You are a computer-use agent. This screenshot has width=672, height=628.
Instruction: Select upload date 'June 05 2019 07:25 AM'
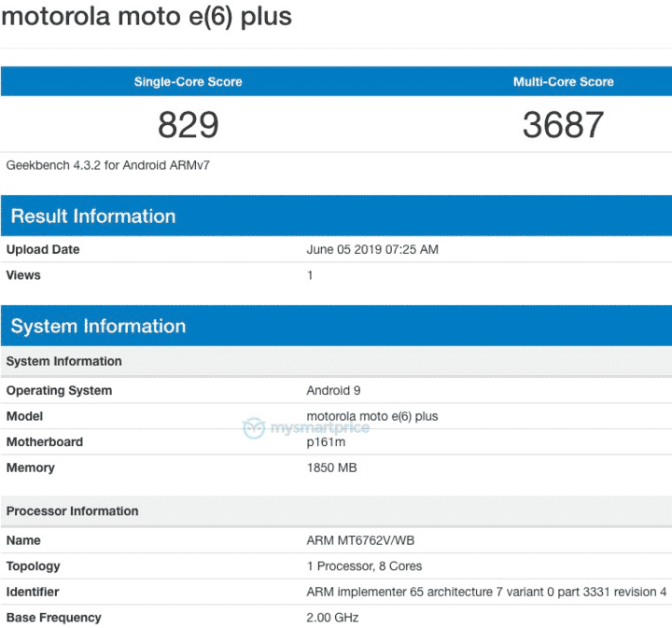(372, 249)
